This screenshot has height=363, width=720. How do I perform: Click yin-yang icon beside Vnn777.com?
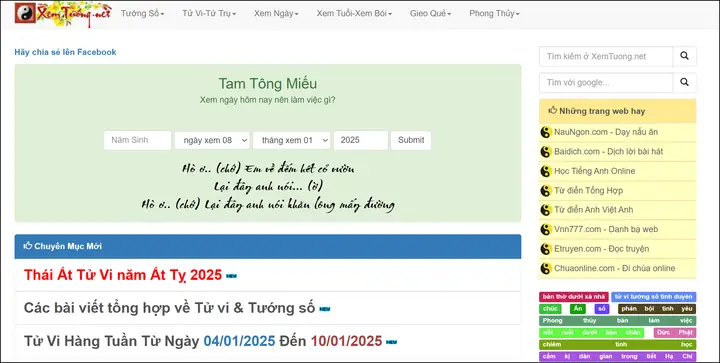tap(546, 229)
